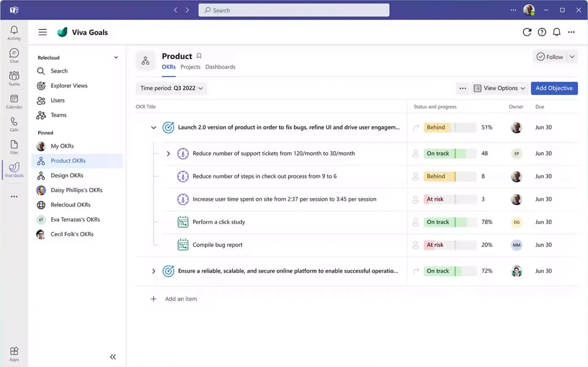Image resolution: width=588 pixels, height=367 pixels.
Task: Open Apps in the Teams rail
Action: pos(14,354)
